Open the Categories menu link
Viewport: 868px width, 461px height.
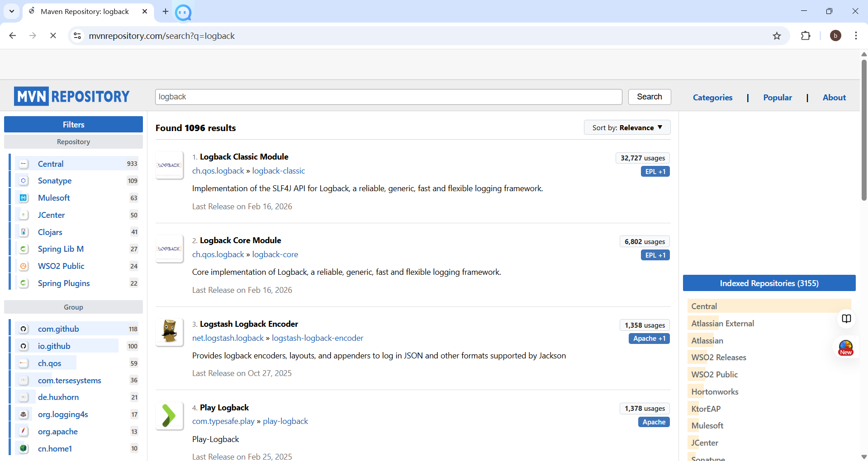coord(712,97)
